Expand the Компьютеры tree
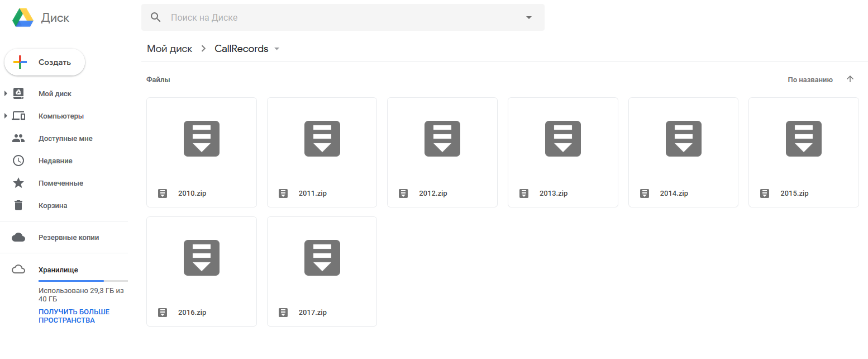This screenshot has height=359, width=868. [x=6, y=116]
